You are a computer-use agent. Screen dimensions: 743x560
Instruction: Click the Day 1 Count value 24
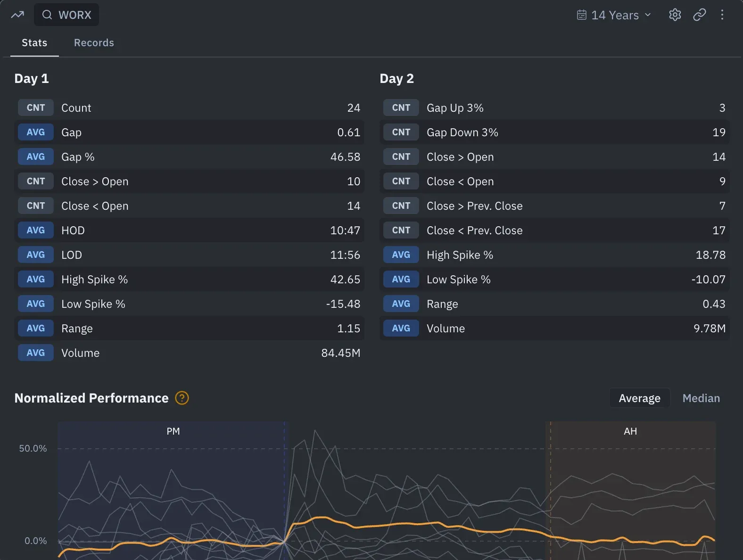pyautogui.click(x=354, y=108)
